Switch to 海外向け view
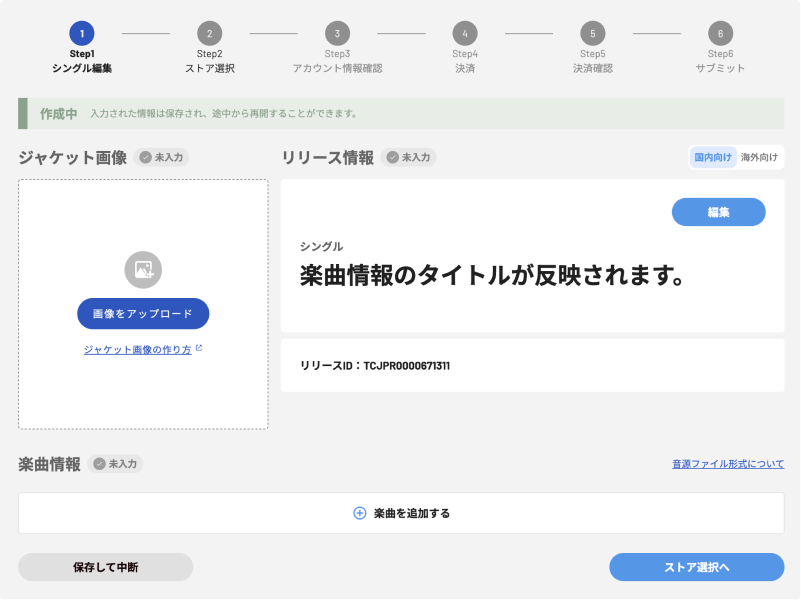 pos(759,157)
